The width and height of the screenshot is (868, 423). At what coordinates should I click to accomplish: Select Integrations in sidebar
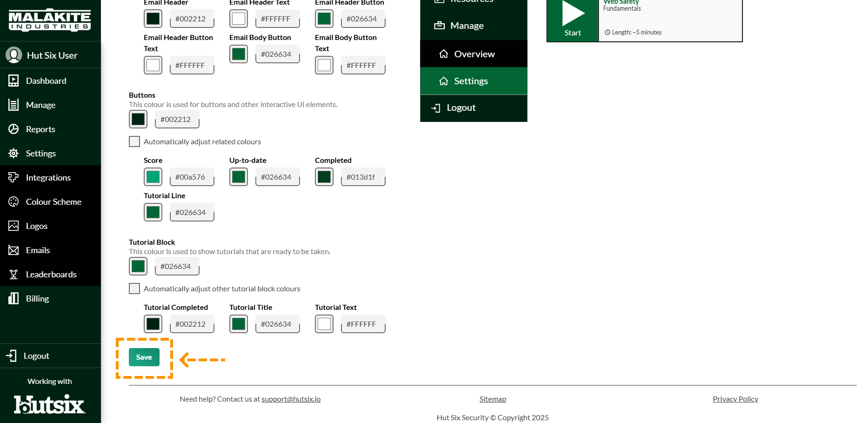point(50,177)
